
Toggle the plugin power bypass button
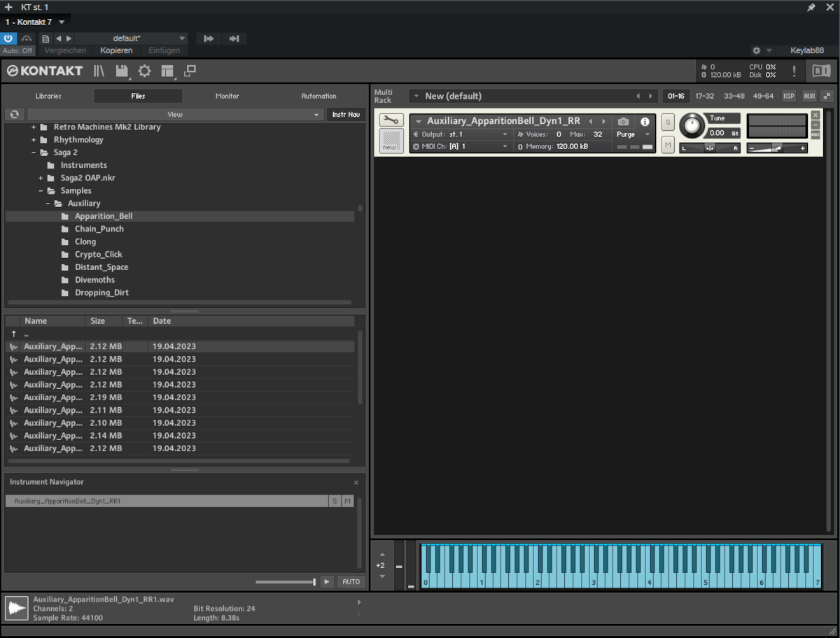pyautogui.click(x=8, y=38)
